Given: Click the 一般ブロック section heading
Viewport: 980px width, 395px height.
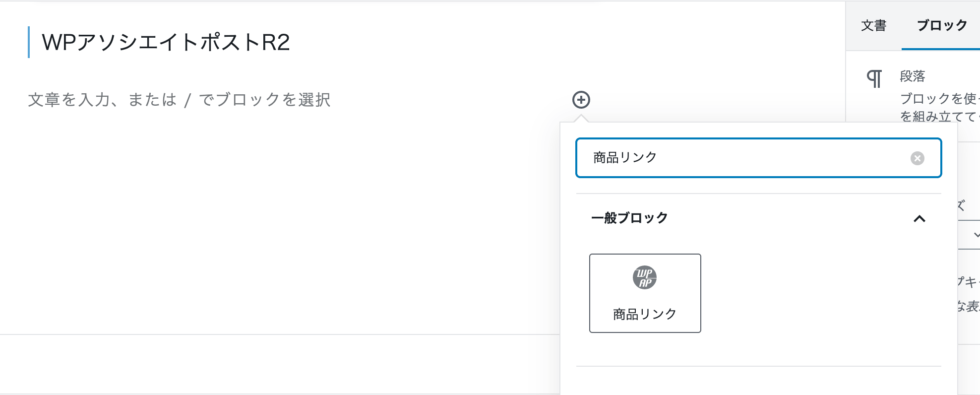Looking at the screenshot, I should tap(629, 218).
